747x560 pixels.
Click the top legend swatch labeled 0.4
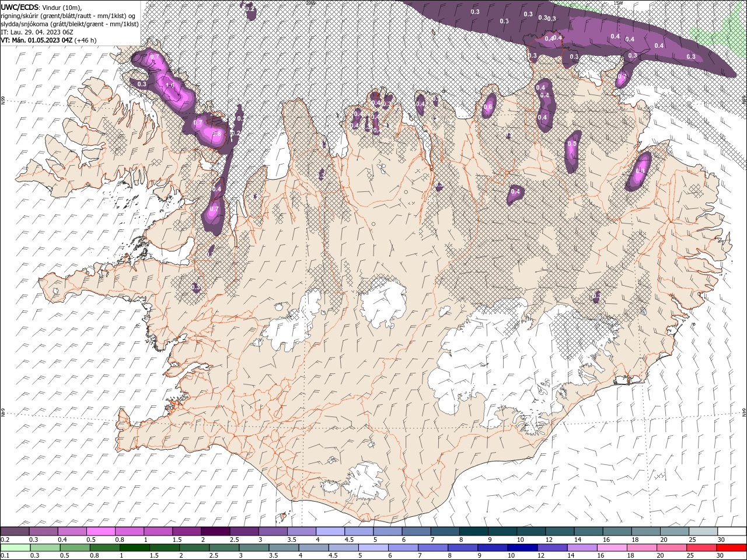click(x=72, y=531)
